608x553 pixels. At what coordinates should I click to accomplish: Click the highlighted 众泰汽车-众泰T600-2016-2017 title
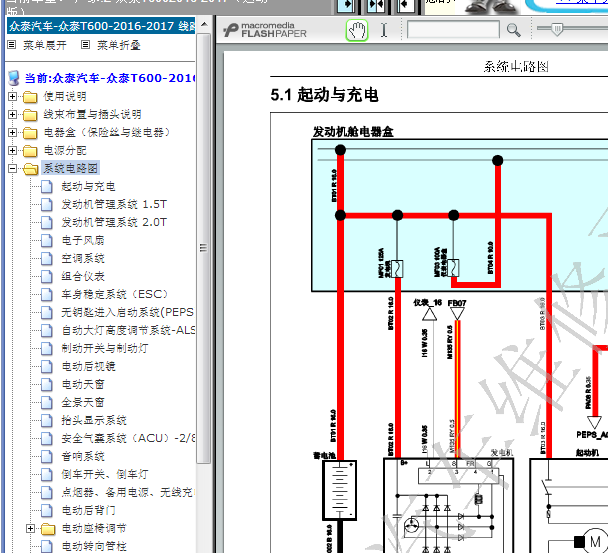pyautogui.click(x=101, y=26)
